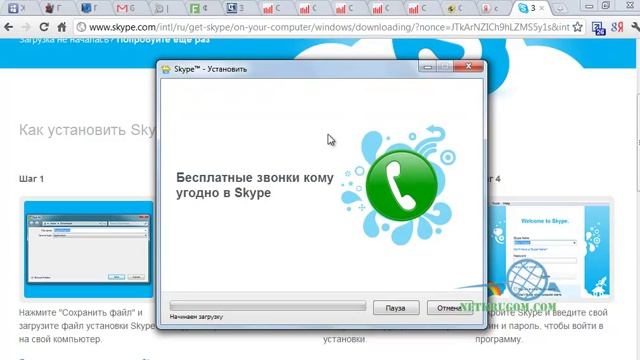This screenshot has width=640, height=360.
Task: Close the active Skype tab
Action: tap(542, 8)
